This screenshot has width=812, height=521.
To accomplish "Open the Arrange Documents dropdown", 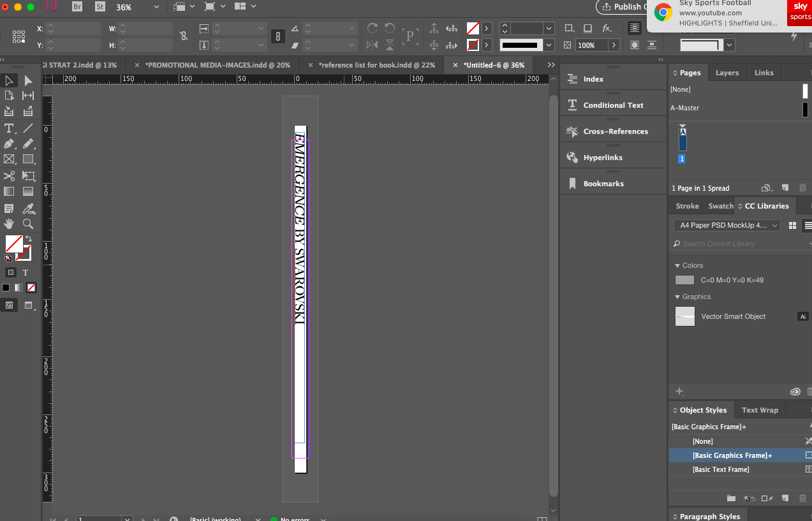I will click(246, 7).
